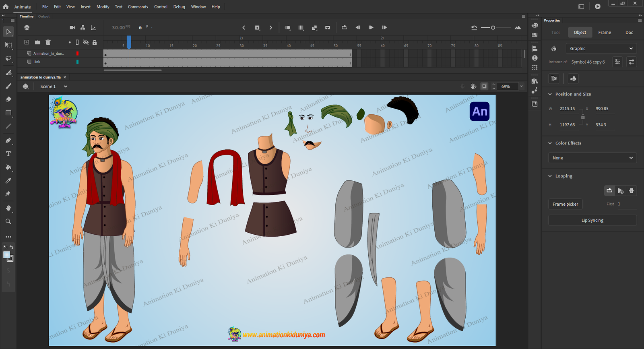Click the fill color swatch in toolbar
This screenshot has height=349, width=644.
[7, 255]
